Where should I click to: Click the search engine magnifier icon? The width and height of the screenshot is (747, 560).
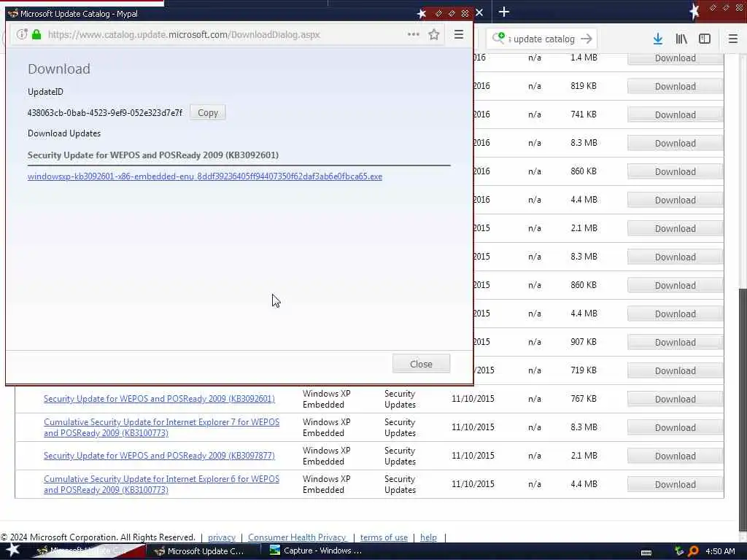click(498, 38)
